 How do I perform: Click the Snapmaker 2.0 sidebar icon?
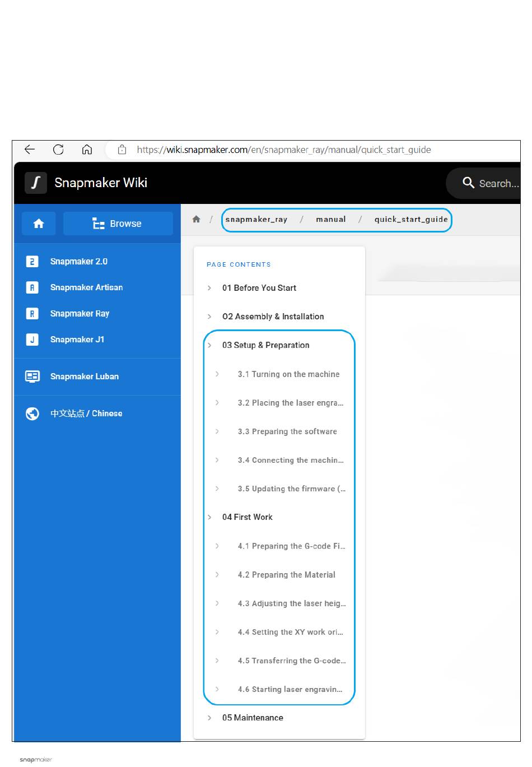tap(32, 262)
